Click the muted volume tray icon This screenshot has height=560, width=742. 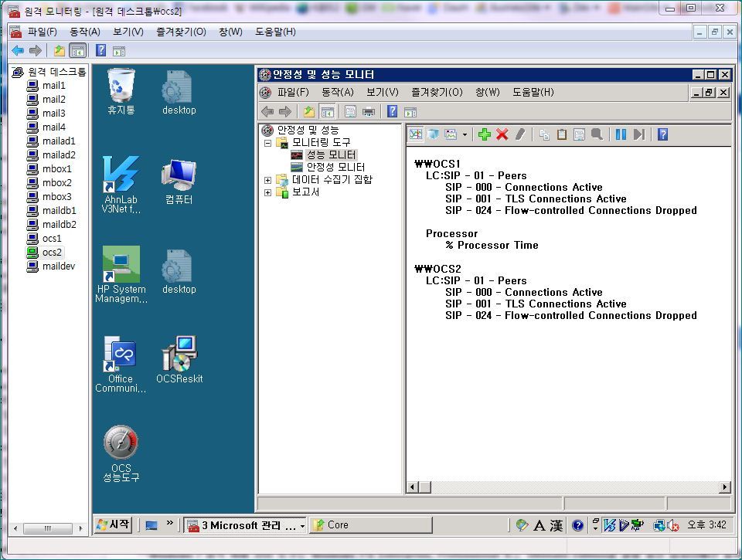pyautogui.click(x=673, y=525)
